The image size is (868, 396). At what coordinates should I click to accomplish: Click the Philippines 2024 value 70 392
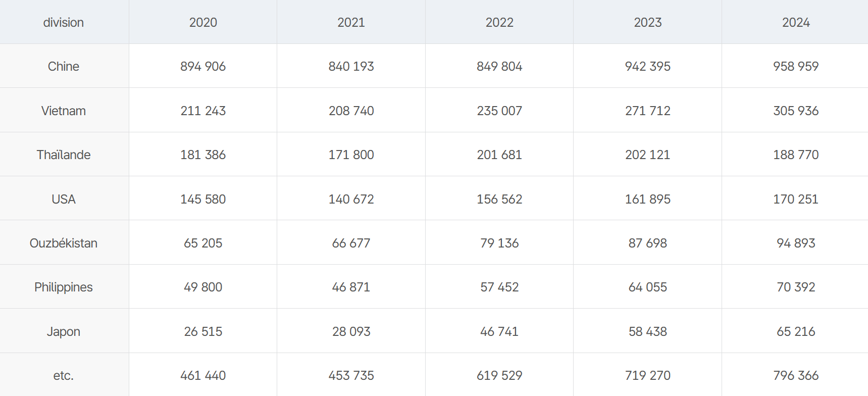(796, 287)
